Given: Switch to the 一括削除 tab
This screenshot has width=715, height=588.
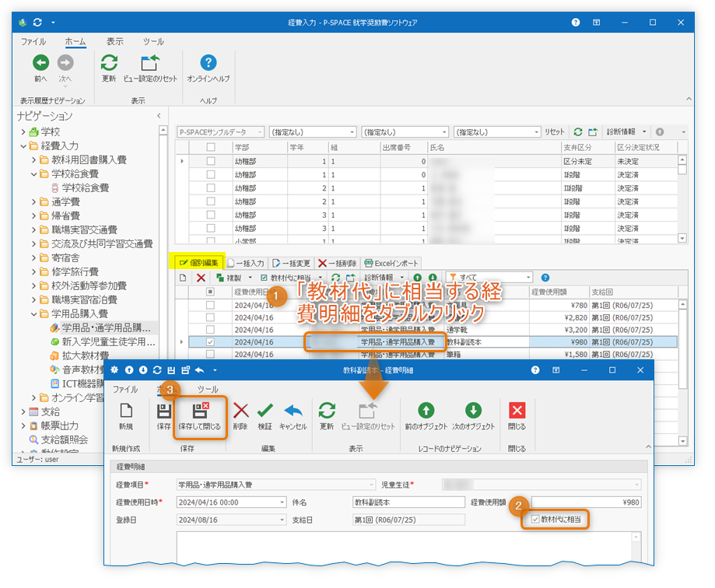Looking at the screenshot, I should click(338, 263).
